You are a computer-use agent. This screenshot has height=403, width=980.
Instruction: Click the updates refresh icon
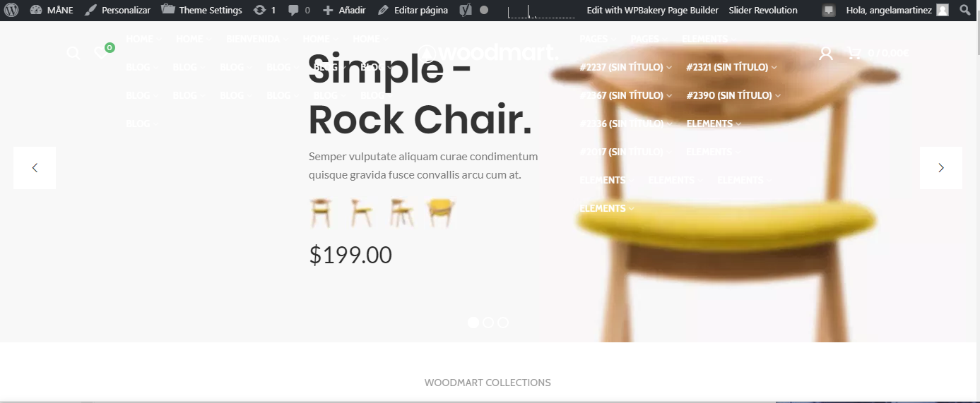260,10
